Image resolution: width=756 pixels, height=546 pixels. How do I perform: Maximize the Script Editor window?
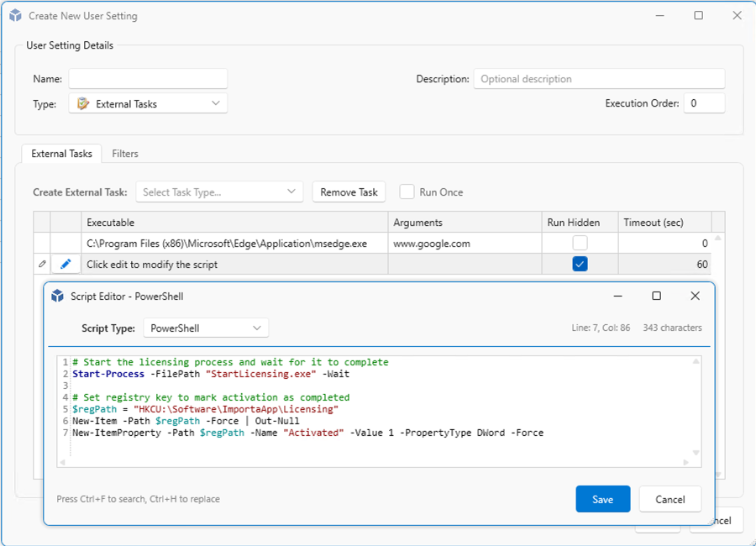click(x=657, y=296)
